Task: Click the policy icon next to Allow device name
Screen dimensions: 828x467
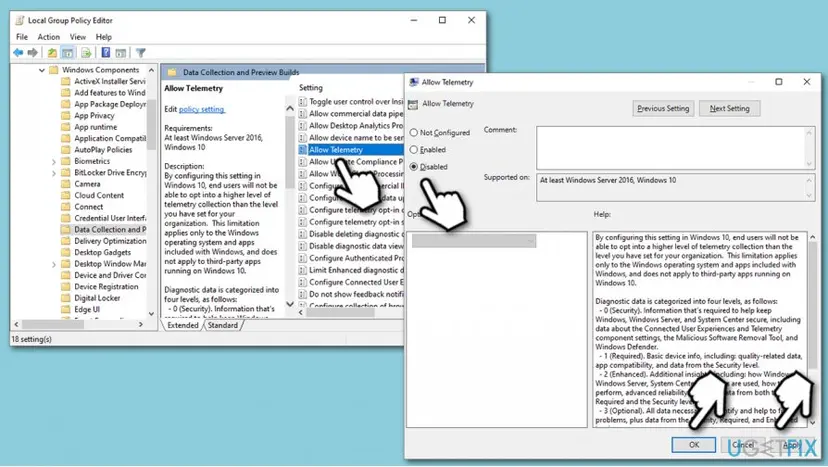Action: [303, 138]
